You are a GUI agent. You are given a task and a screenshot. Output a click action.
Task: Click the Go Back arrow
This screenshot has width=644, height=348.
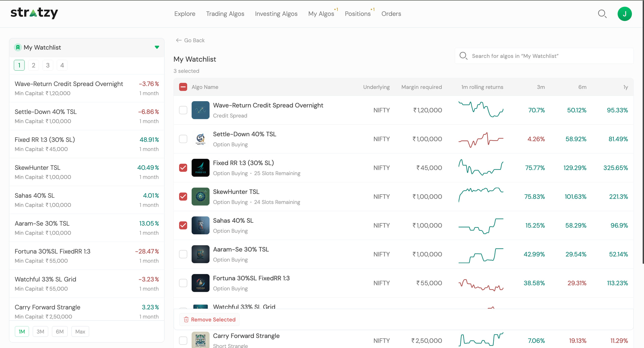click(x=179, y=40)
